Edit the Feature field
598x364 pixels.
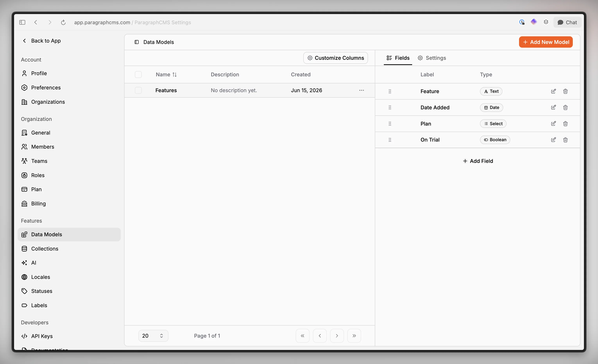(x=553, y=91)
